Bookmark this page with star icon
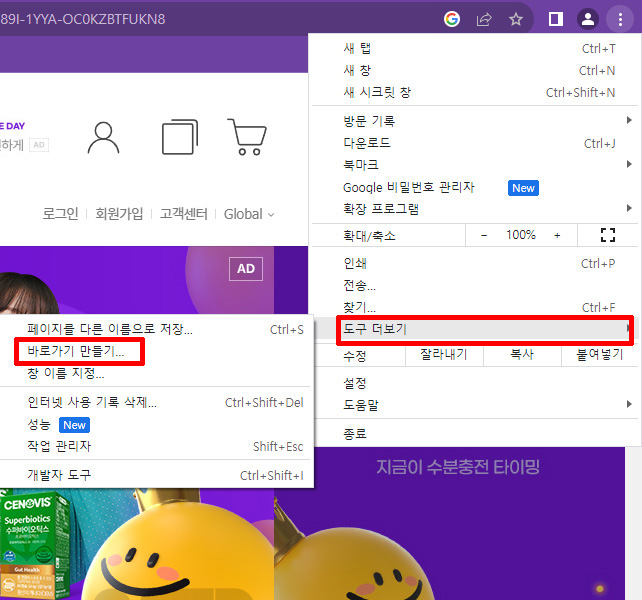The width and height of the screenshot is (642, 600). (x=516, y=19)
